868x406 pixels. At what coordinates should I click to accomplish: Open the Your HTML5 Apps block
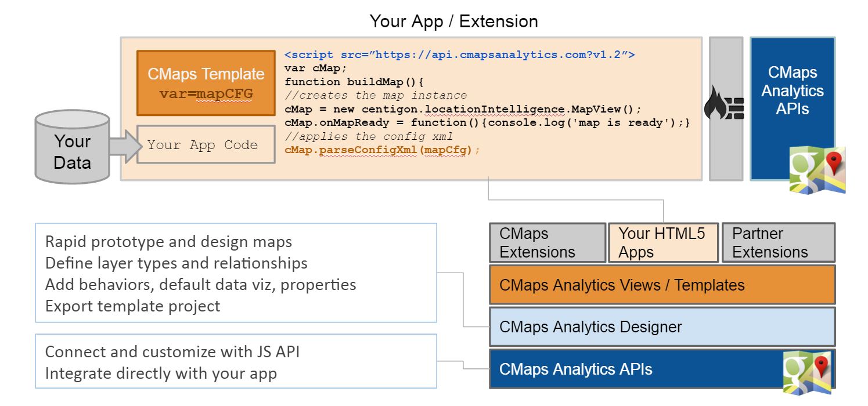[x=664, y=242]
